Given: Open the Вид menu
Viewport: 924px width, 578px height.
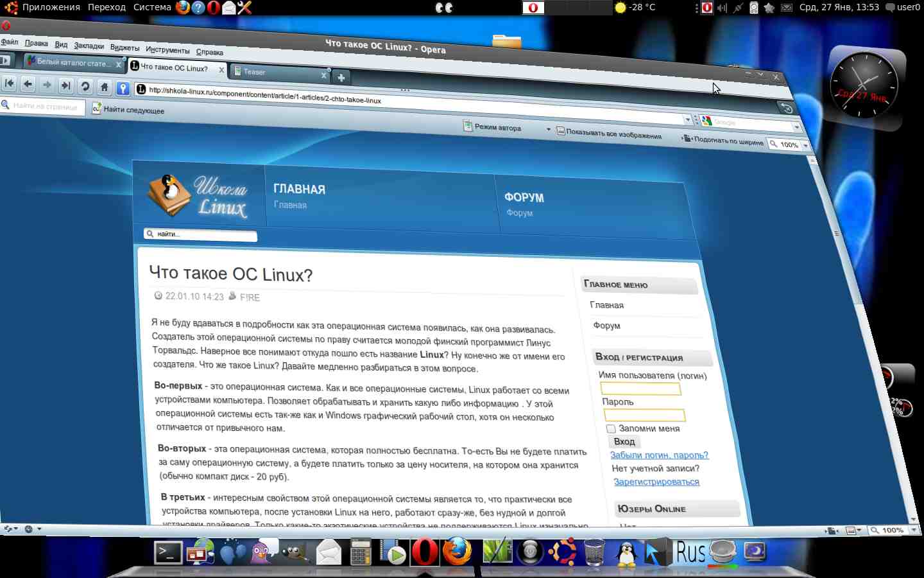Looking at the screenshot, I should coord(61,44).
